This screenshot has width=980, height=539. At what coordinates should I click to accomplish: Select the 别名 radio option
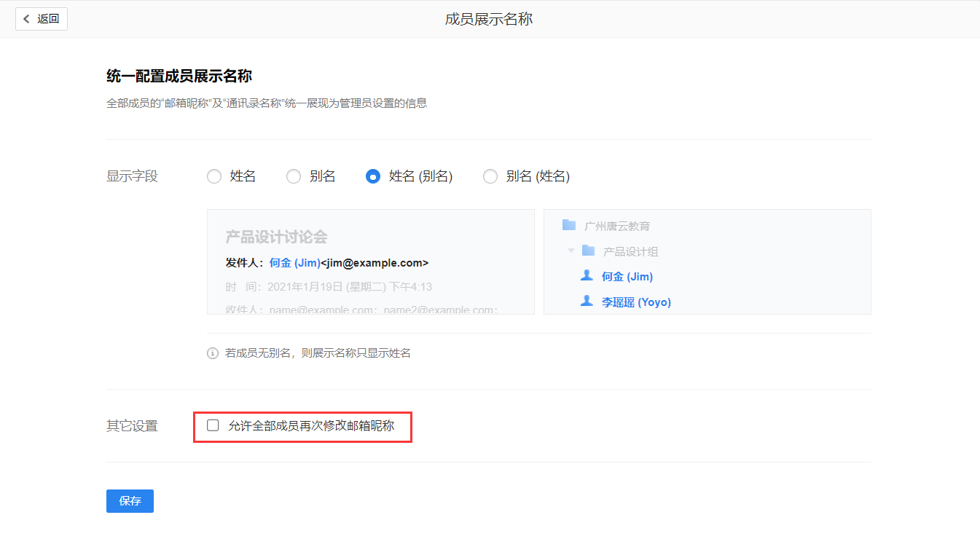(x=294, y=176)
